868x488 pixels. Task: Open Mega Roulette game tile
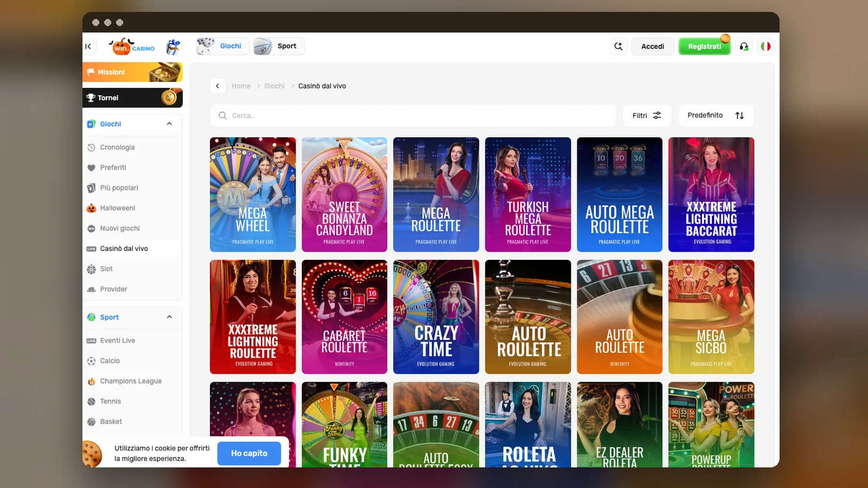436,195
